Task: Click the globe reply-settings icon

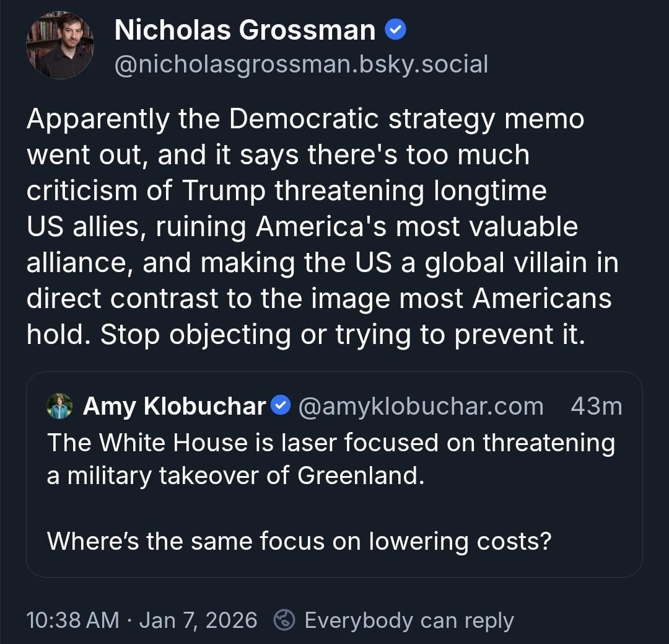Action: 284,620
